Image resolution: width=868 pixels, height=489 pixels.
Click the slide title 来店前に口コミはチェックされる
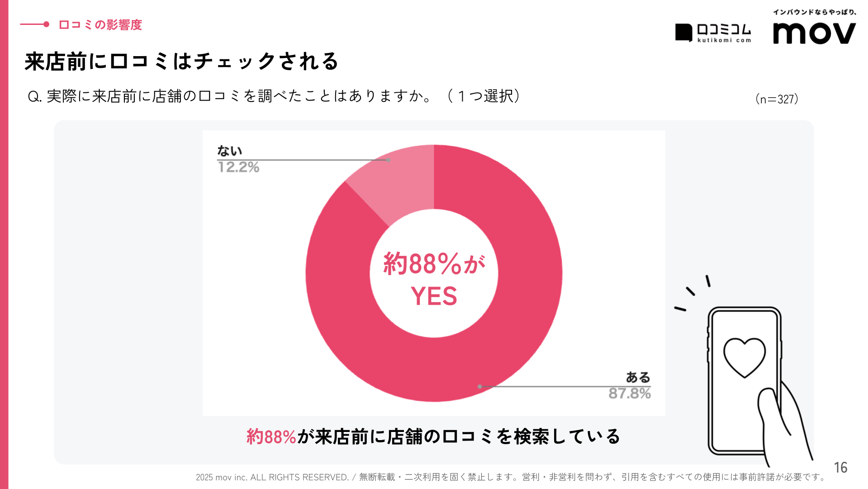(181, 62)
